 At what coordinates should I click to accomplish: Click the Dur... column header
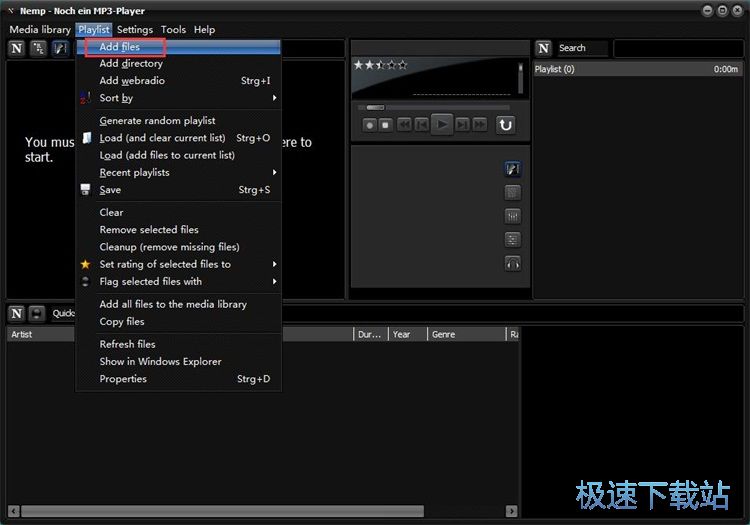point(371,334)
